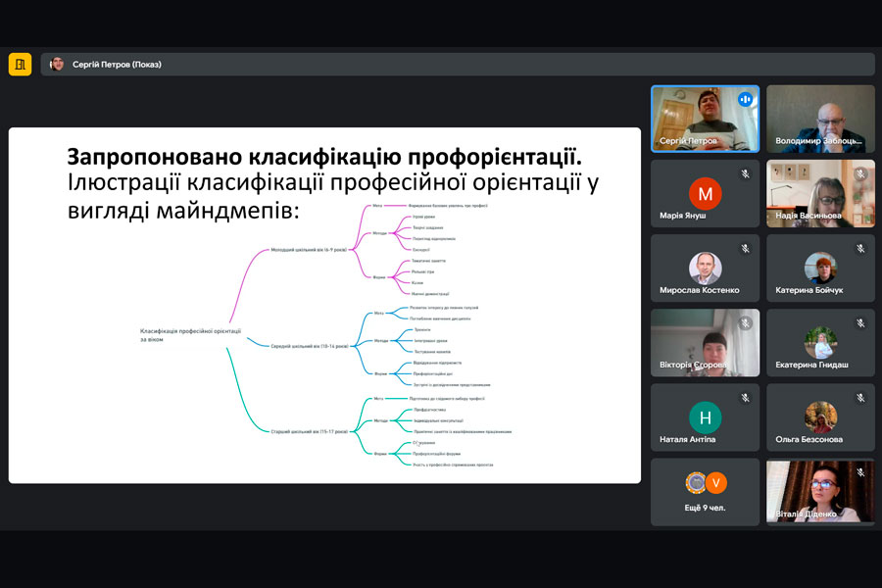Screen dimensions: 882x588
Task: Click the Сергій Петров (Показ) presentation label
Action: tap(117, 65)
